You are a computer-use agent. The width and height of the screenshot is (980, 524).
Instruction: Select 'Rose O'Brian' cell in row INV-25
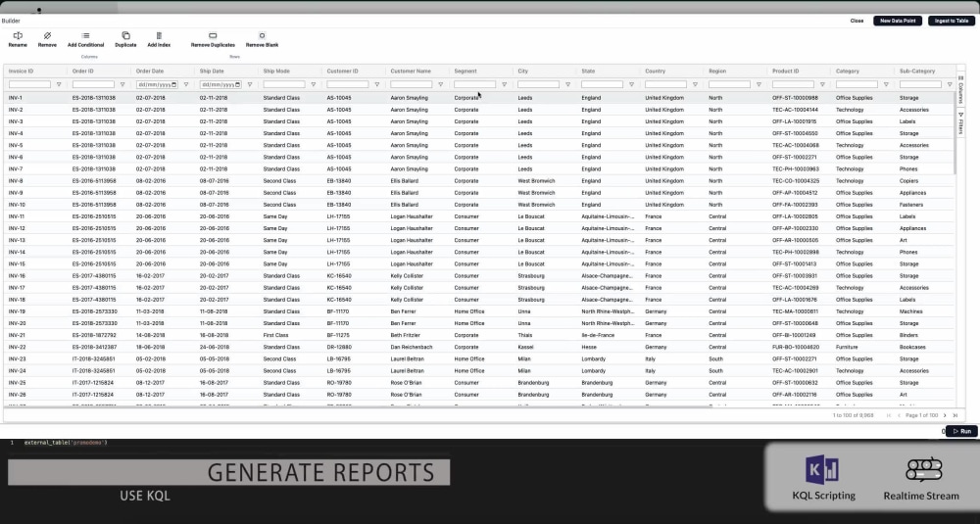[x=407, y=383]
